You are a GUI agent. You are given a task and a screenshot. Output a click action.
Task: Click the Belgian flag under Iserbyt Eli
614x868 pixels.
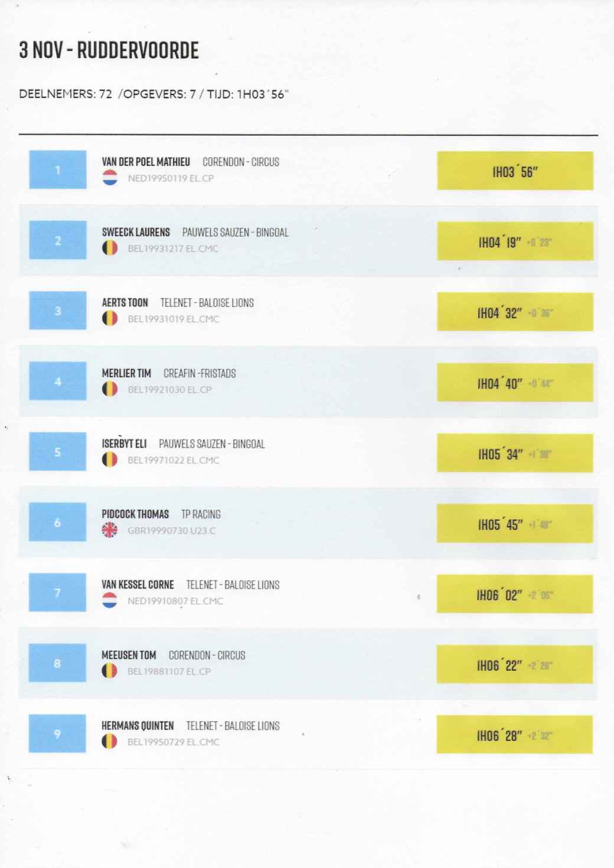tap(110, 459)
